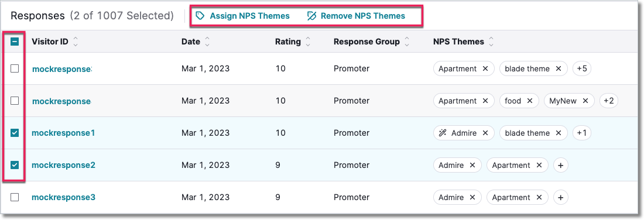The image size is (644, 220).
Task: Uncheck the mockresponse1 row checkbox
Action: (x=15, y=133)
